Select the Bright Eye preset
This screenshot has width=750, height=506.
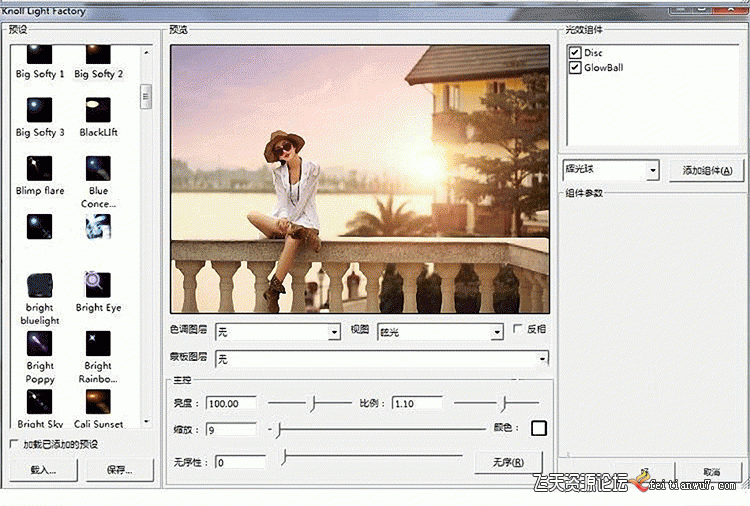pyautogui.click(x=98, y=293)
